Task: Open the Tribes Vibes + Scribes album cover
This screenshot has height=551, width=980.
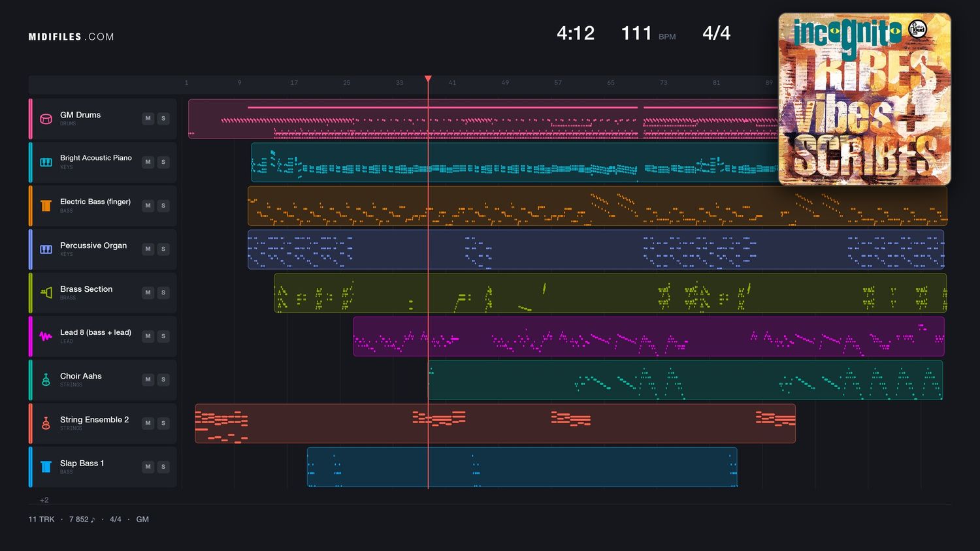Action: click(864, 99)
